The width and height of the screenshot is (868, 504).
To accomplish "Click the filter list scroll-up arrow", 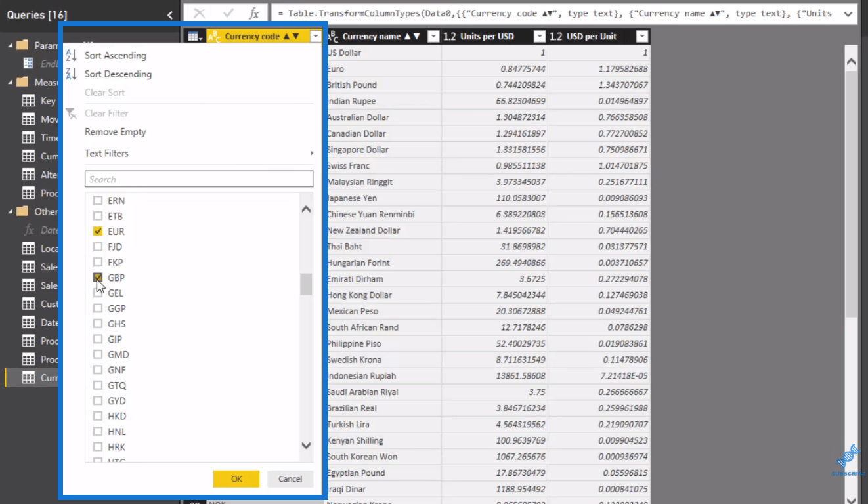I will click(x=306, y=210).
